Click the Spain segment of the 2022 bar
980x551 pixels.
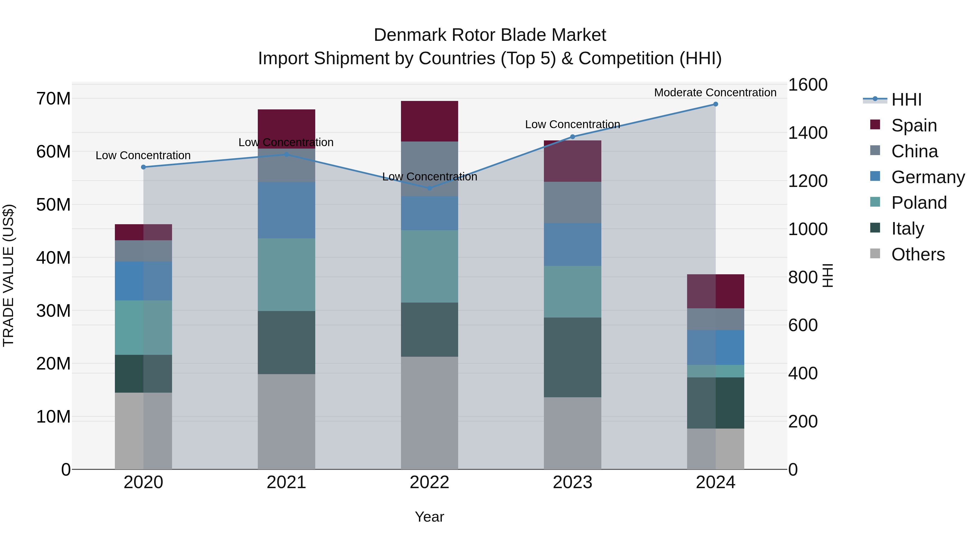coord(430,121)
